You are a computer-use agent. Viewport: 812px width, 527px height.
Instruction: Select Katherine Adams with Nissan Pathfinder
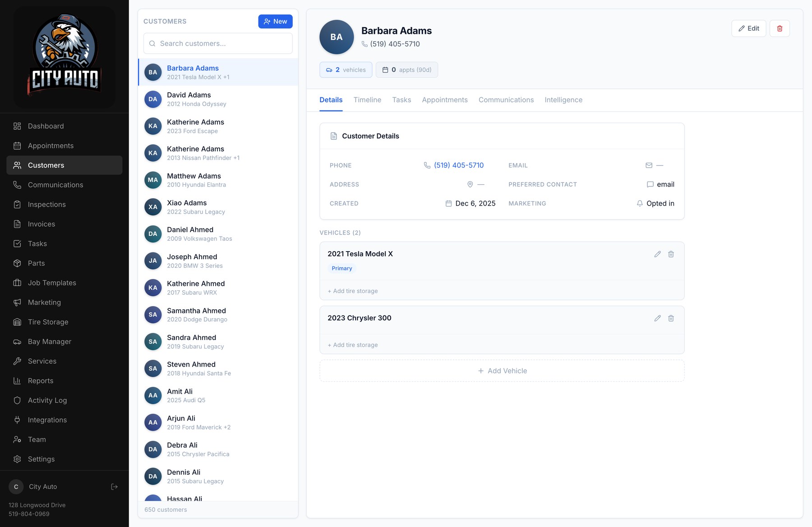coord(218,153)
